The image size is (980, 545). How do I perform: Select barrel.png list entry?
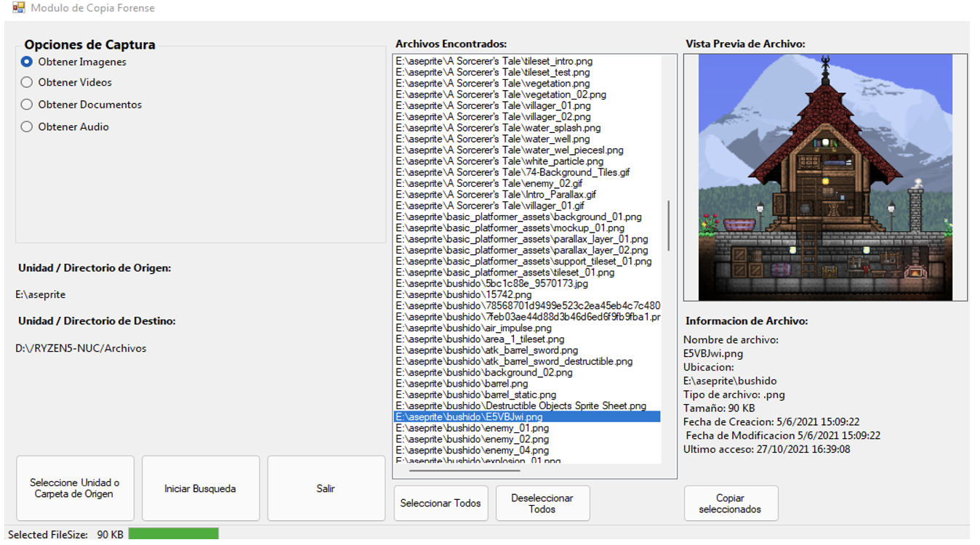pyautogui.click(x=527, y=384)
